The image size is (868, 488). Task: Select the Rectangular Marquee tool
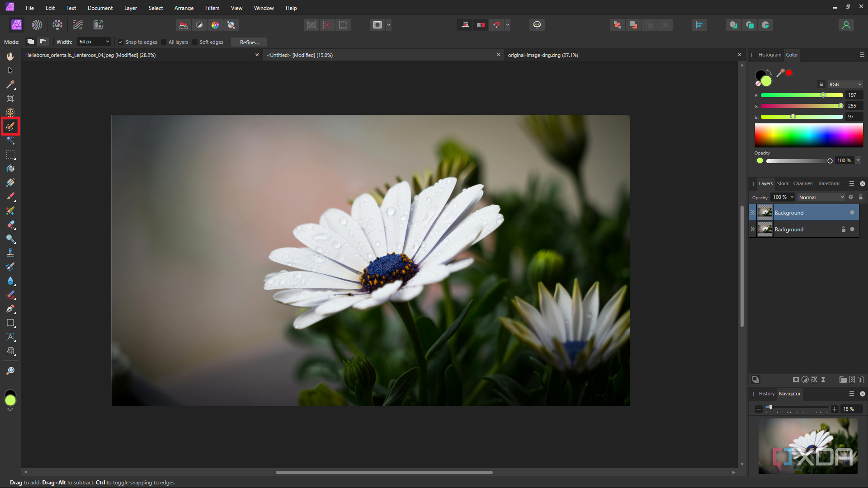click(x=10, y=155)
